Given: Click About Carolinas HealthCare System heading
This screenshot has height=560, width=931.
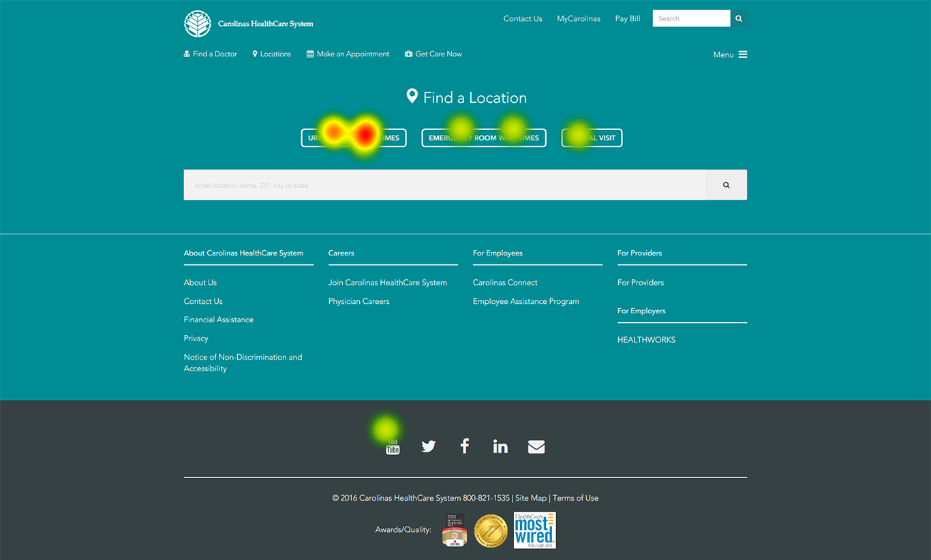Looking at the screenshot, I should tap(243, 253).
